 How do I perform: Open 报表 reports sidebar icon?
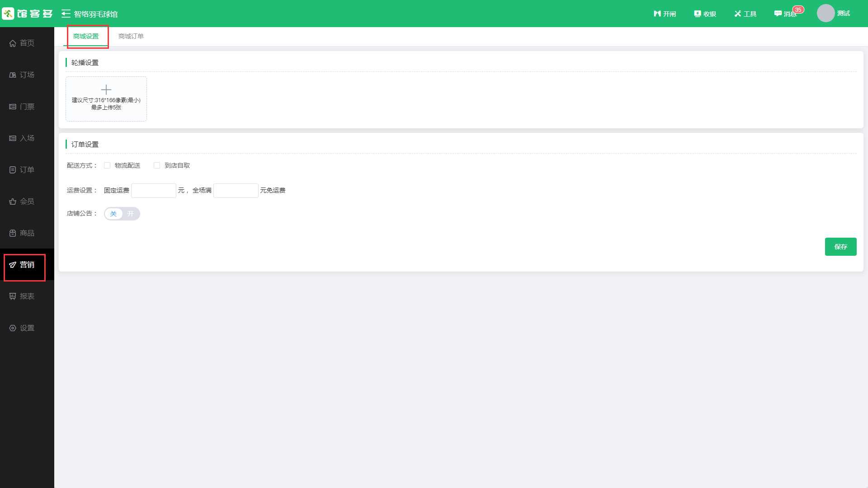pyautogui.click(x=13, y=296)
